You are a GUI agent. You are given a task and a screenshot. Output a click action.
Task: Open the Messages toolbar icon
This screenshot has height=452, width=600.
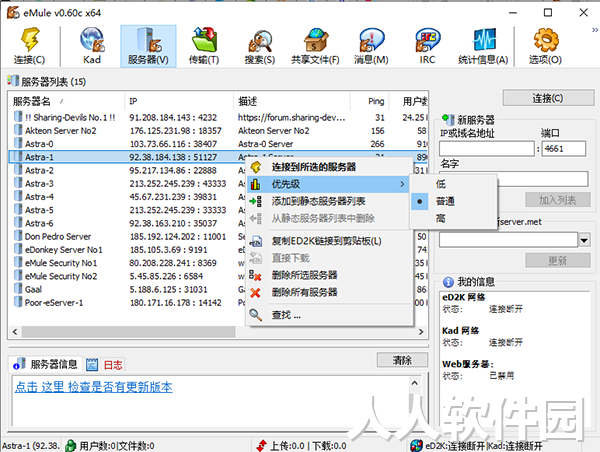371,39
